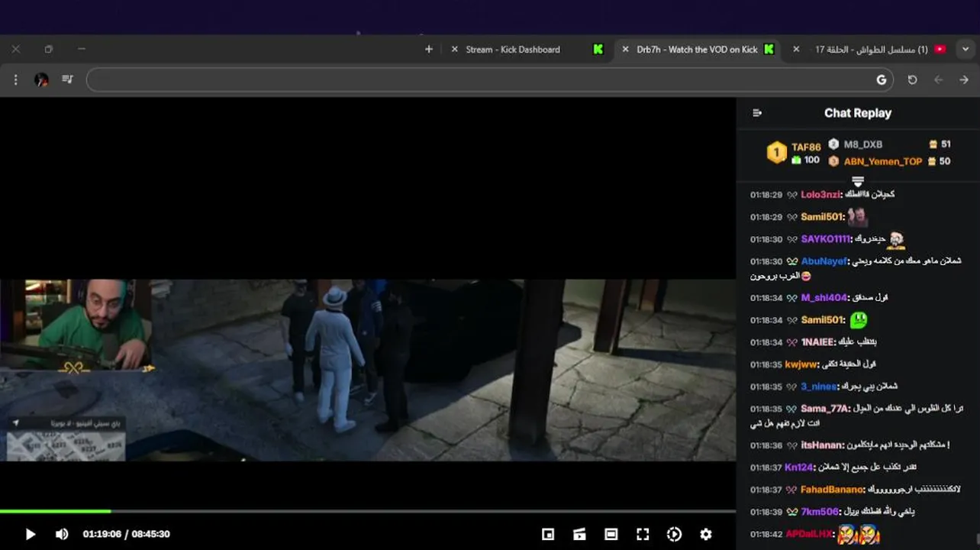980x550 pixels.
Task: Click the rank 1 gold badge
Action: point(776,153)
